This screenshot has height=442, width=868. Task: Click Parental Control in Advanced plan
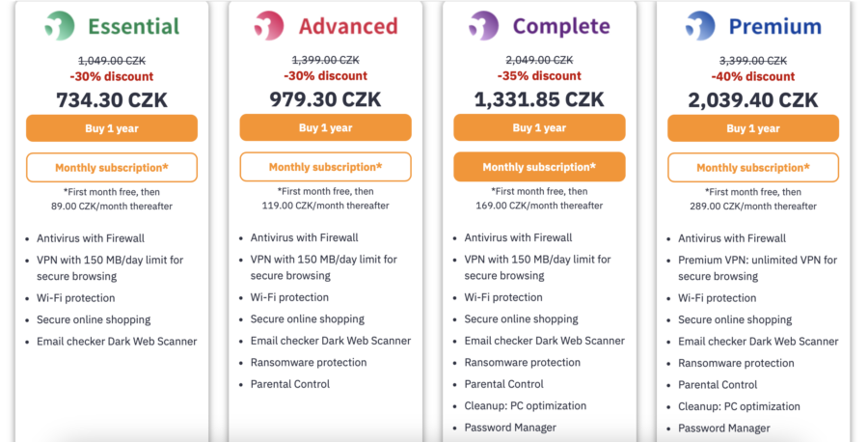(x=290, y=384)
